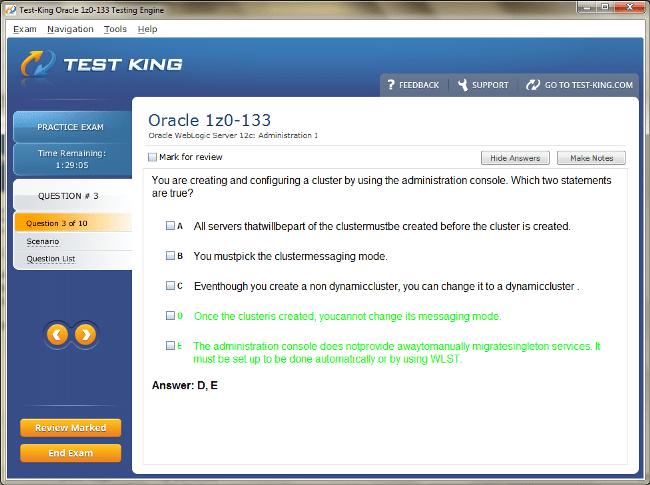
Task: Select green answer text about singleton services
Action: [x=397, y=352]
